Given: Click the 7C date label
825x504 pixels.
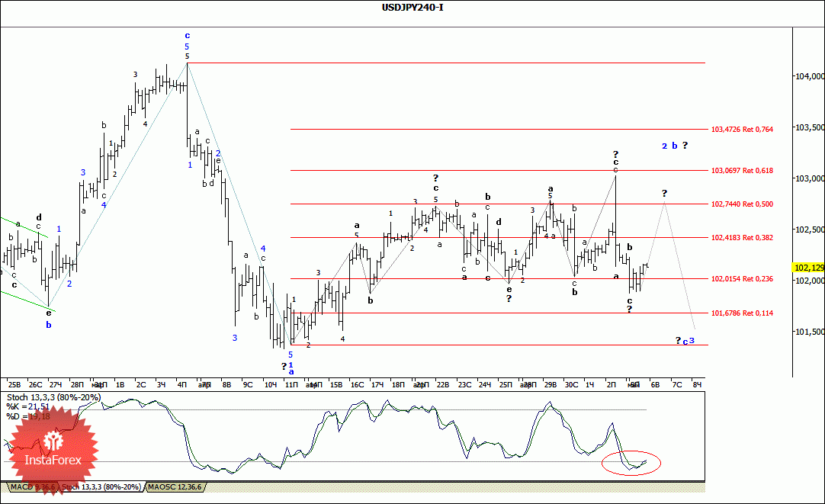Looking at the screenshot, I should click(x=676, y=384).
